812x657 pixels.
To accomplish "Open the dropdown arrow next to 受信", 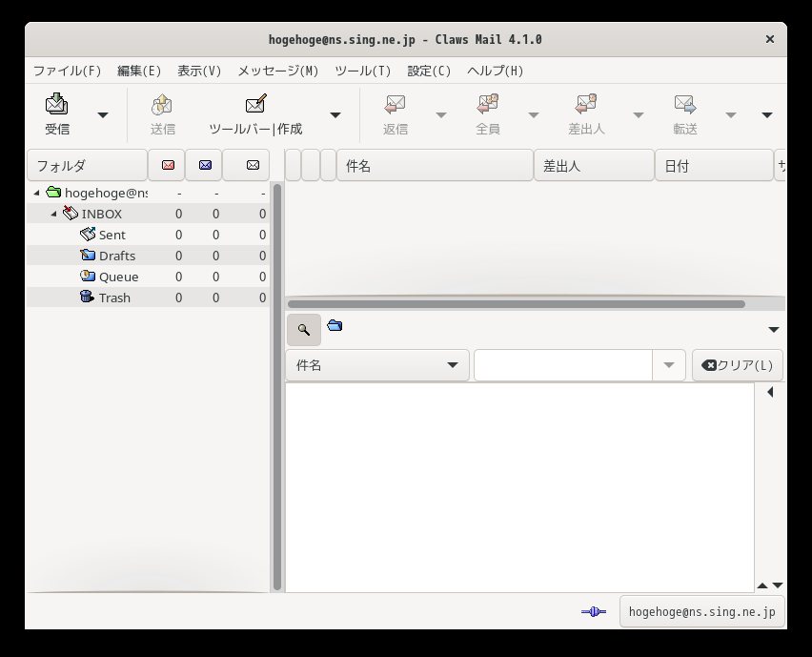I will click(103, 115).
